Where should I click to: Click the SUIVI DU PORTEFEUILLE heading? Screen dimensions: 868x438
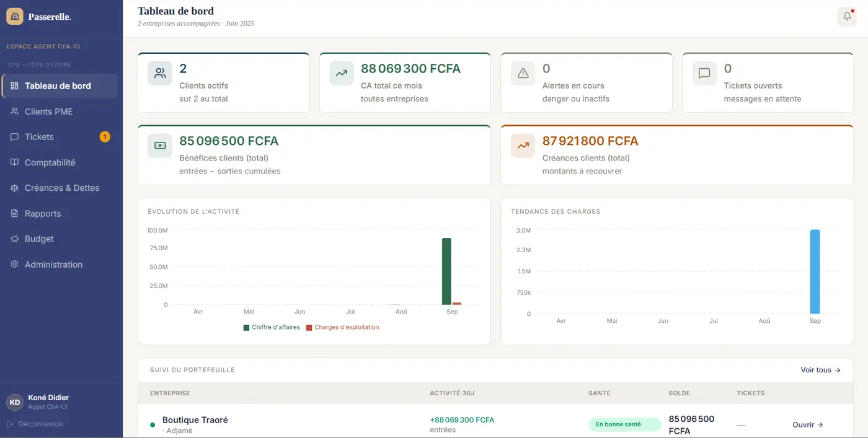coord(192,370)
